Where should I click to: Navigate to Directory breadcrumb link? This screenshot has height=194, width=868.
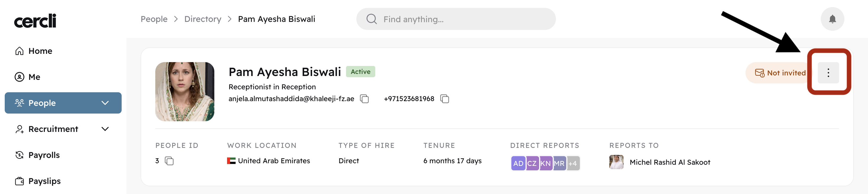coord(203,19)
